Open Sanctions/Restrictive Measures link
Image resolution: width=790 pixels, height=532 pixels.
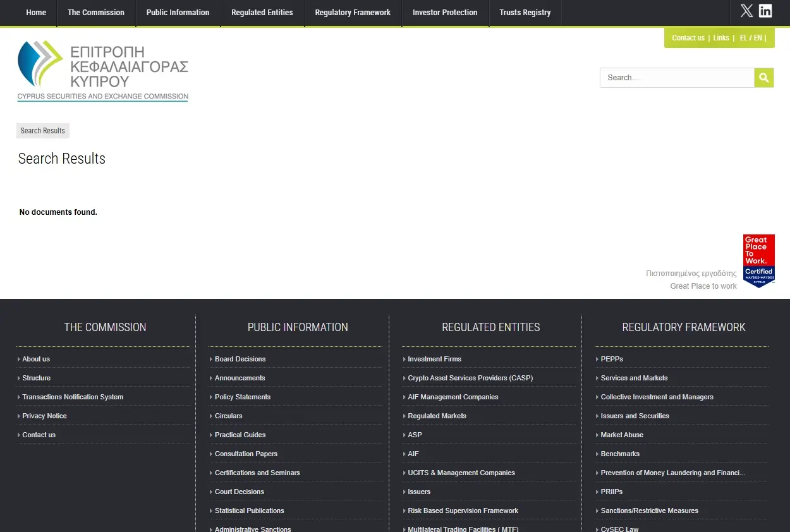click(x=649, y=511)
